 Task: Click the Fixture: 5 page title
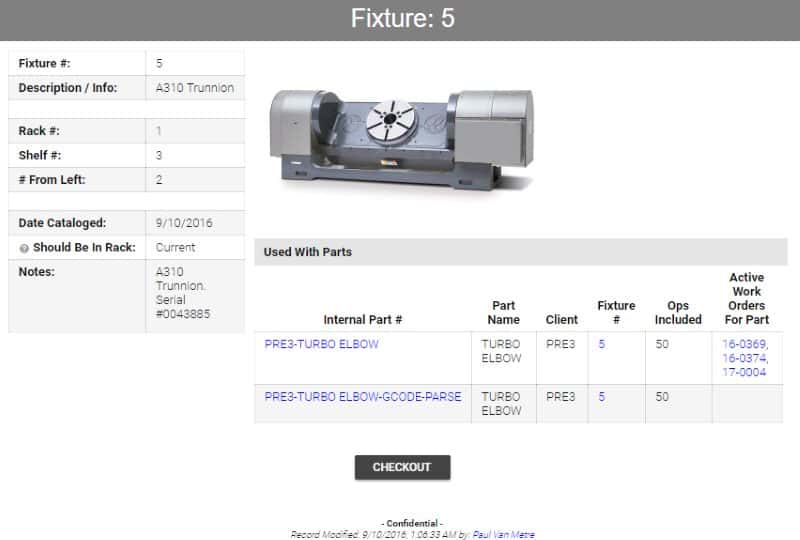403,18
